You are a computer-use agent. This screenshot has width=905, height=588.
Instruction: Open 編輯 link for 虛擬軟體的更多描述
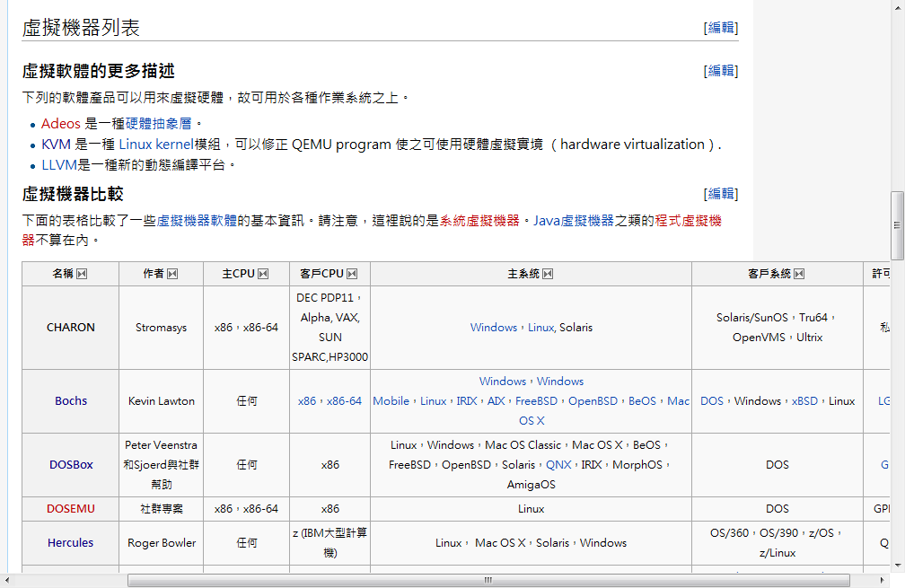(x=721, y=71)
